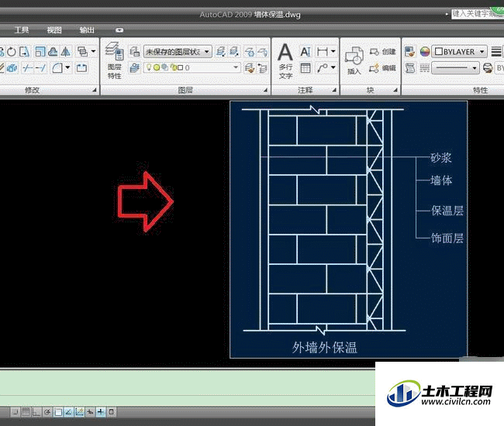
Task: Click the Linear dimension tool button
Action: [322, 51]
